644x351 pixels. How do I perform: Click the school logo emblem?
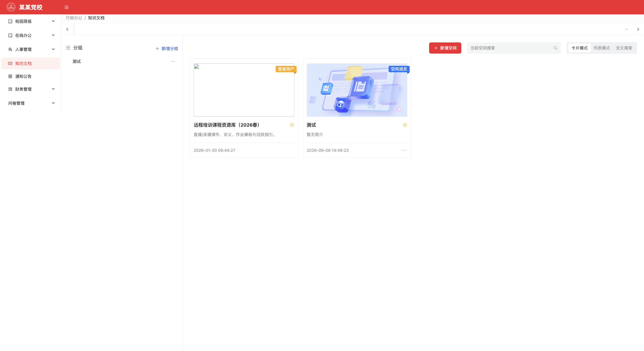pyautogui.click(x=11, y=7)
